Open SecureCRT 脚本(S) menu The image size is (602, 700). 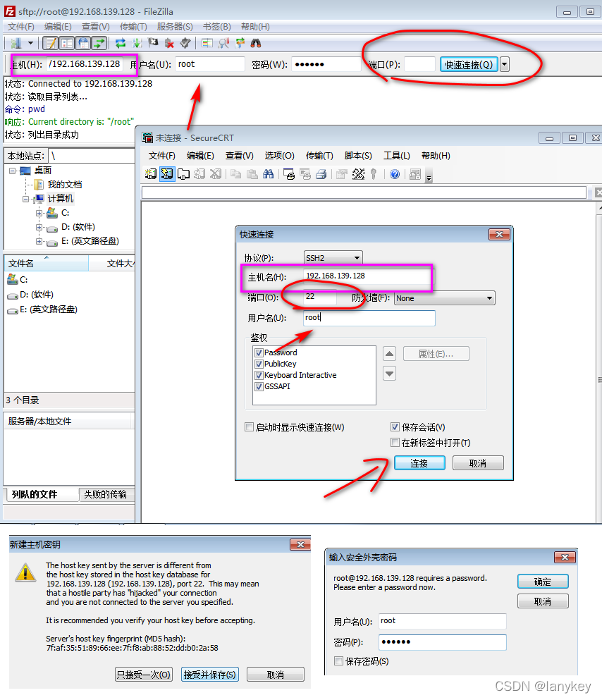pyautogui.click(x=358, y=156)
